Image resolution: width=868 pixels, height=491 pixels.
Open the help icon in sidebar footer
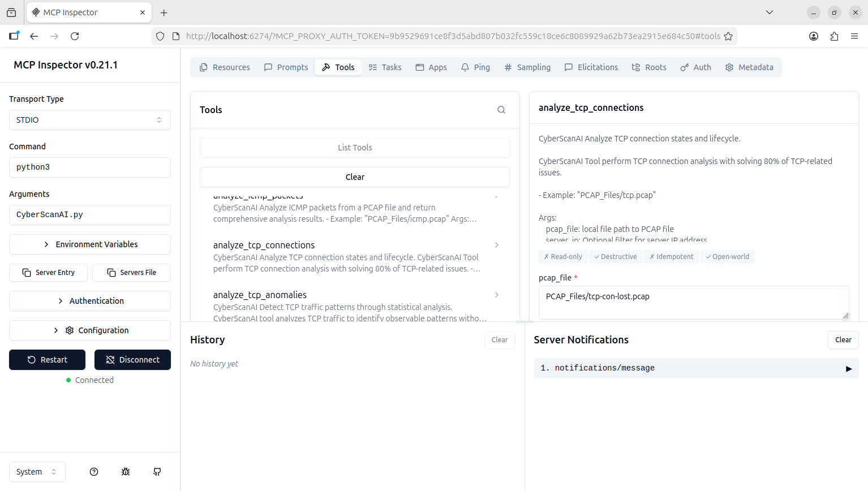pyautogui.click(x=94, y=472)
